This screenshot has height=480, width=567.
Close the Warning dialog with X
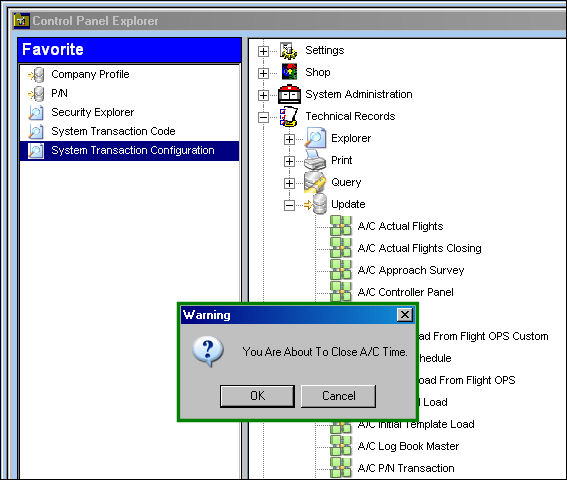click(405, 315)
